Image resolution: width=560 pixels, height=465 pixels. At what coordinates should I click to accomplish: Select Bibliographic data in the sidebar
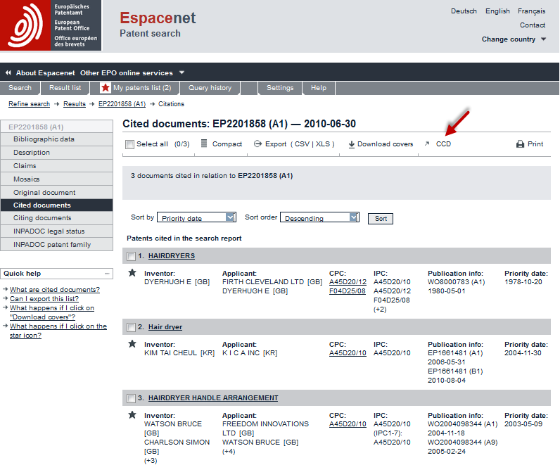[57, 139]
